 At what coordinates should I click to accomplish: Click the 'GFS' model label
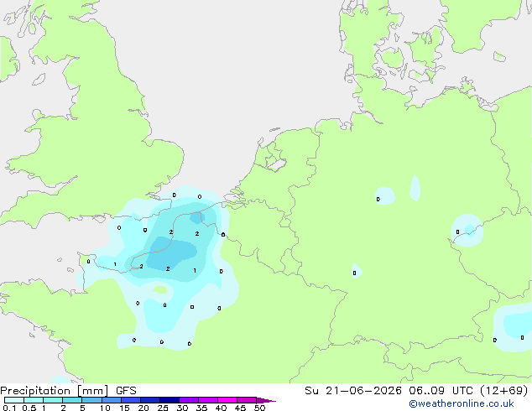[126, 391]
